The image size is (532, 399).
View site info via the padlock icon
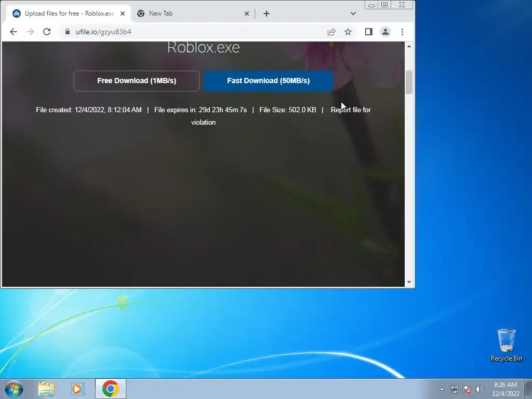[68, 32]
